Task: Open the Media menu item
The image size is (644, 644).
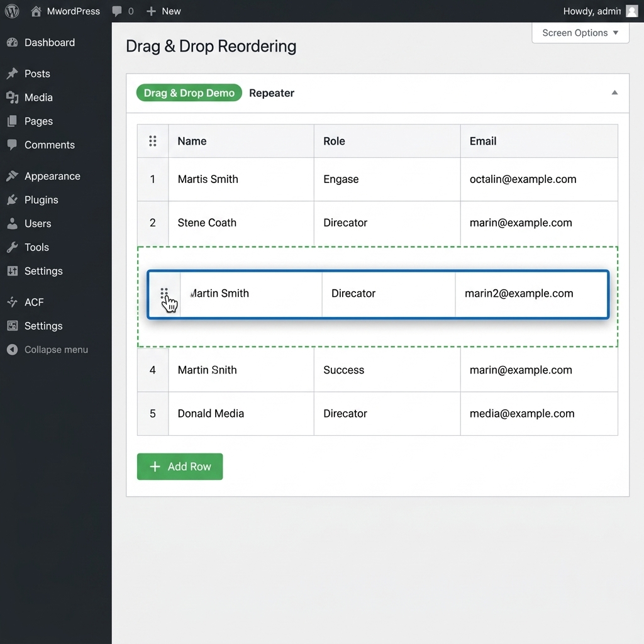Action: [38, 97]
